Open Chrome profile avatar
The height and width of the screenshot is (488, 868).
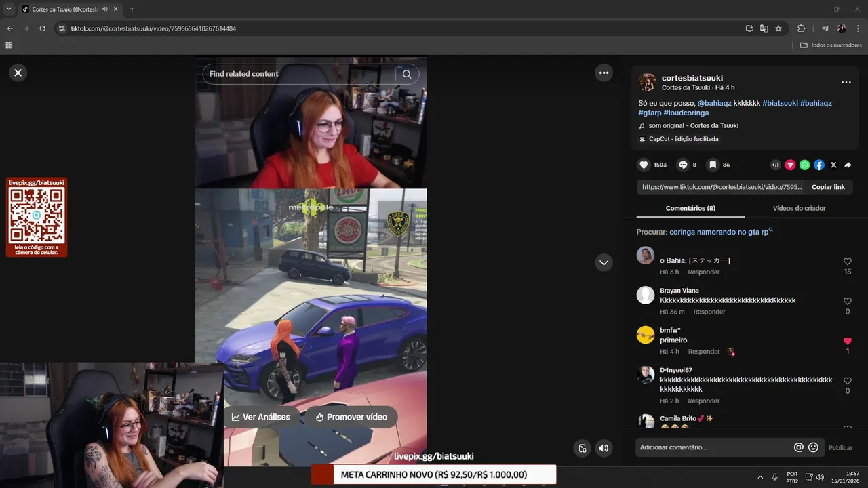[x=842, y=28]
